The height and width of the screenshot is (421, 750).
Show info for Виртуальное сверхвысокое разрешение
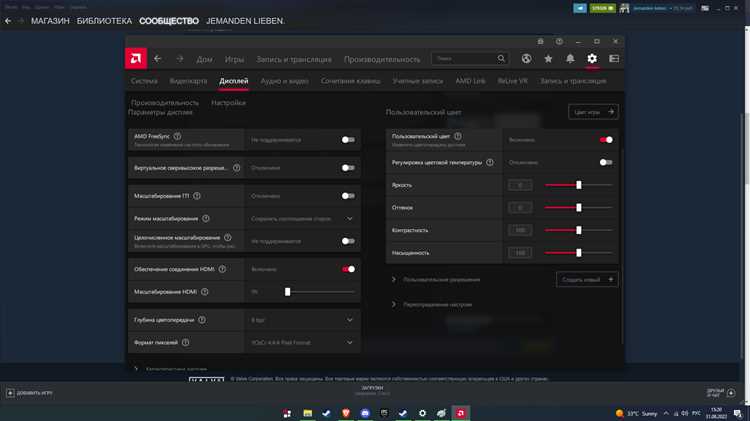click(x=236, y=168)
